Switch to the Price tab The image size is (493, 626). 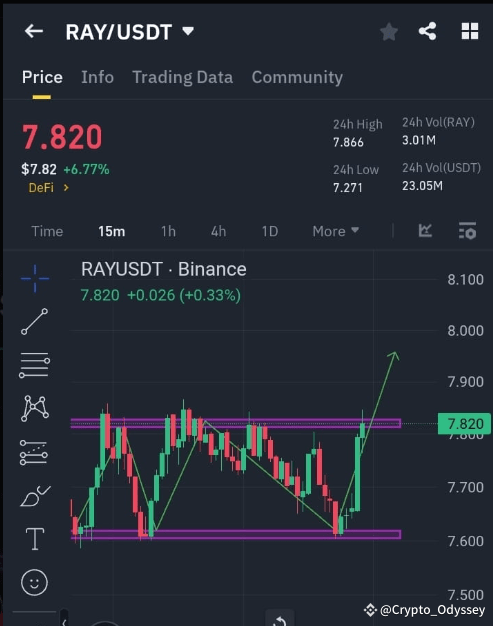[42, 77]
